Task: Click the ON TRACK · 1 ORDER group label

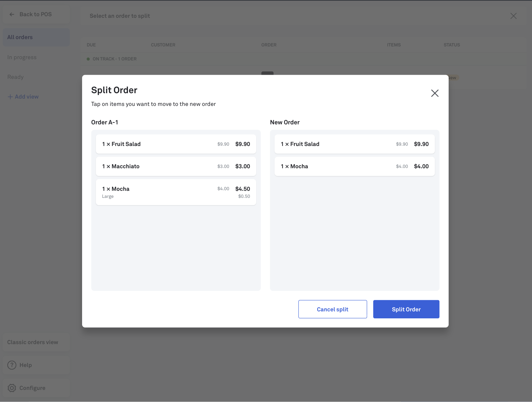Action: coord(115,59)
